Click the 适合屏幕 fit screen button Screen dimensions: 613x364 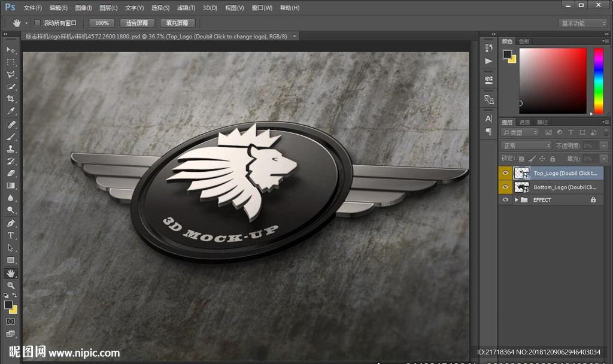pos(137,23)
